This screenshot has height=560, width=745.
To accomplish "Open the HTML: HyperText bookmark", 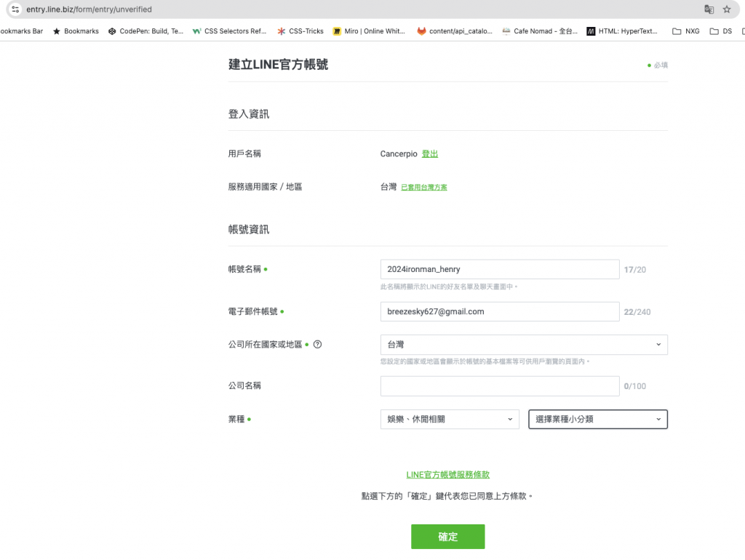I will click(x=622, y=31).
